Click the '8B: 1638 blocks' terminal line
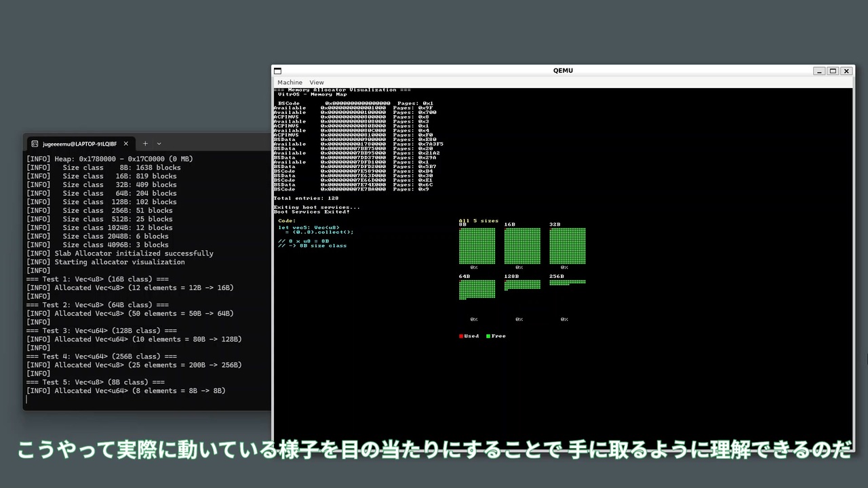 (x=104, y=167)
